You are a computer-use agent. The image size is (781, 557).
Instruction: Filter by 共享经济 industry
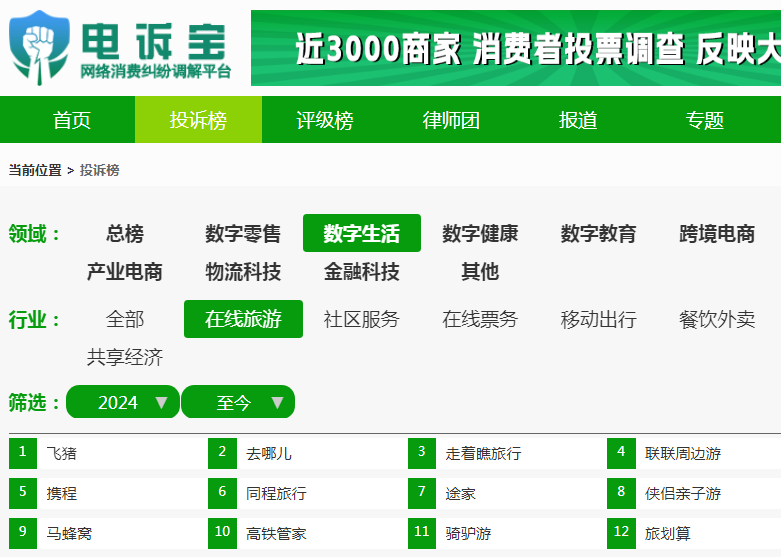pos(125,357)
